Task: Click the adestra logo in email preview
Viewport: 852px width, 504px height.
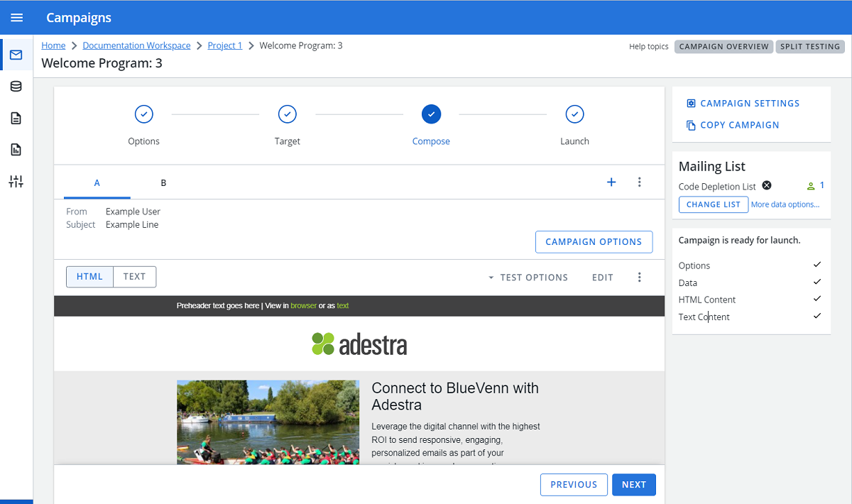Action: (359, 344)
